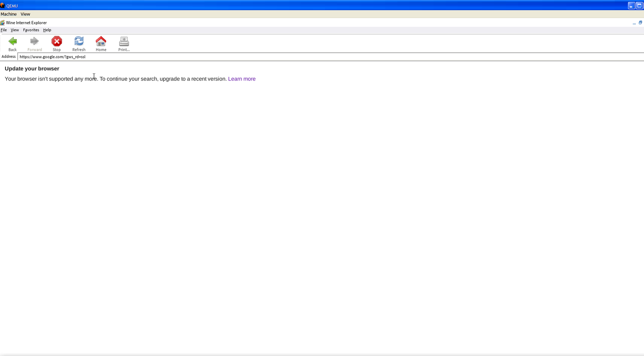The height and width of the screenshot is (356, 644).
Task: Open the Machine menu
Action: point(9,14)
